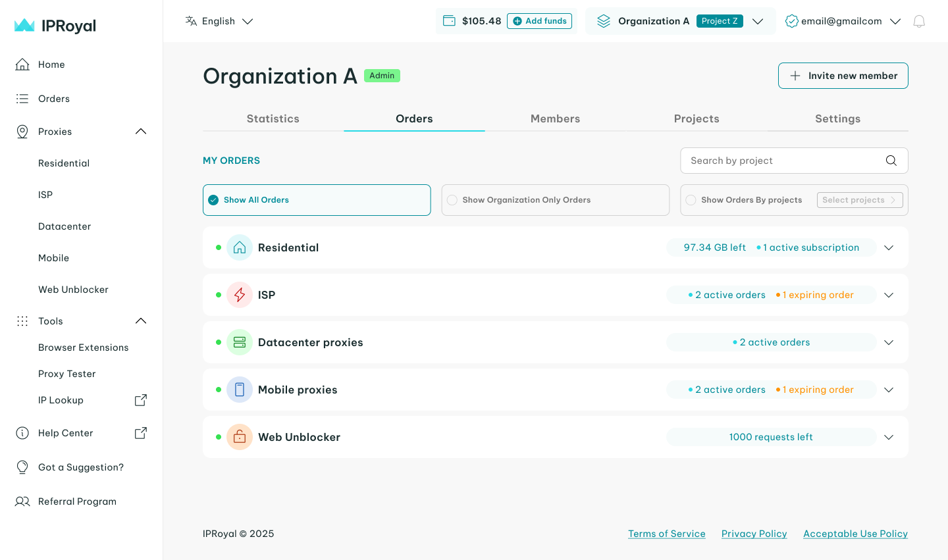Click the IPRoyal crown logo

tap(24, 26)
